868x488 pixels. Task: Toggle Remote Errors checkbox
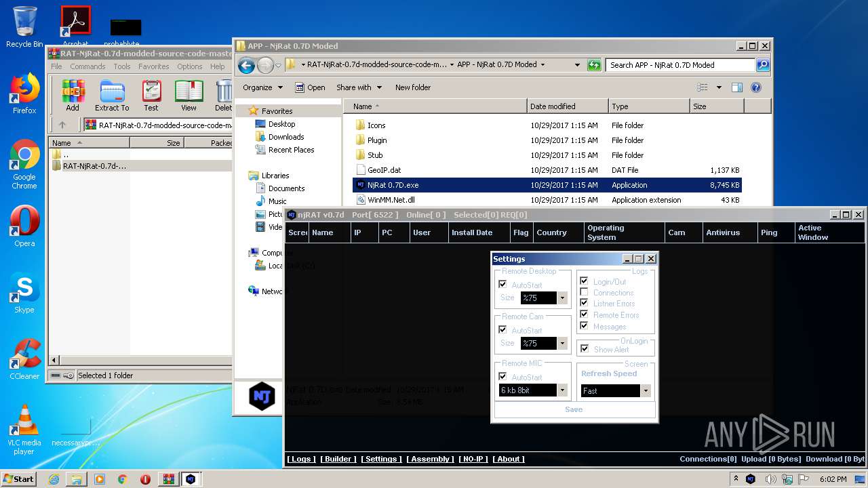pos(584,314)
